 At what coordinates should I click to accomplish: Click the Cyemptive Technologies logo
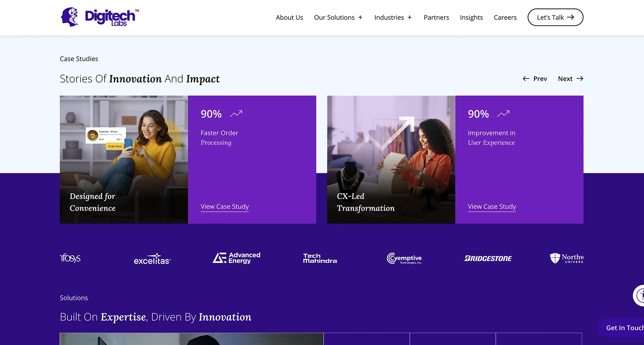pyautogui.click(x=404, y=258)
